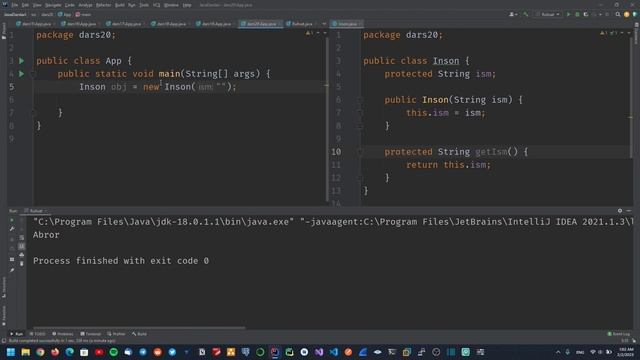Open the Refactor menu
Screen dimensions: 640x360
[x=103, y=5]
